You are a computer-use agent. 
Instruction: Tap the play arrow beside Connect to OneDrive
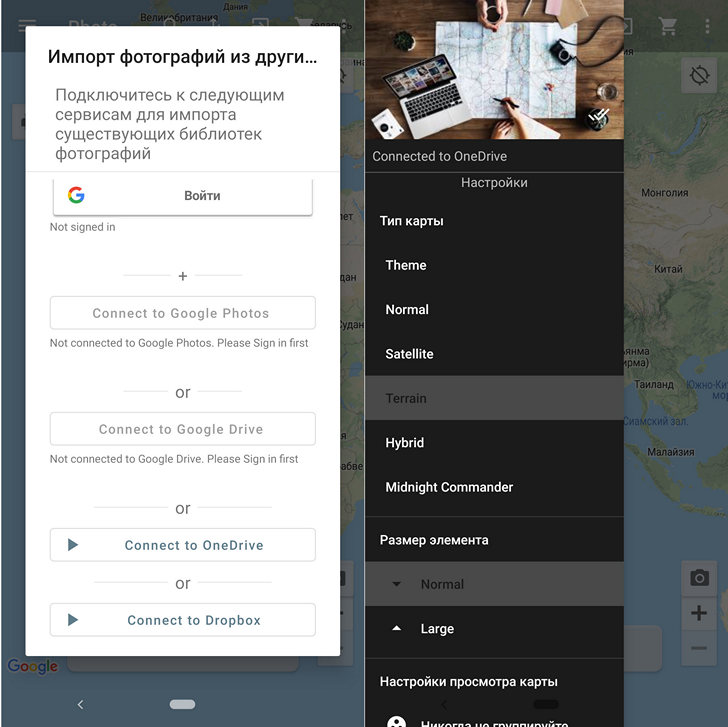click(73, 545)
